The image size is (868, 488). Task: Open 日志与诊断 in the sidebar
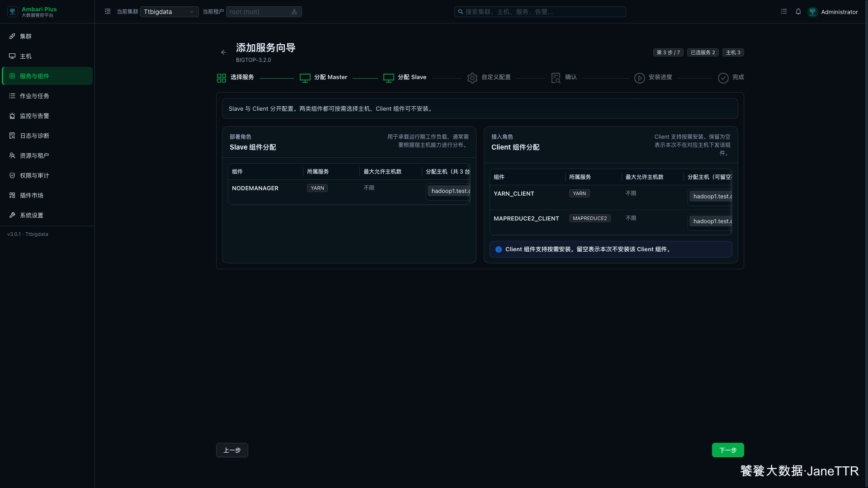47,136
